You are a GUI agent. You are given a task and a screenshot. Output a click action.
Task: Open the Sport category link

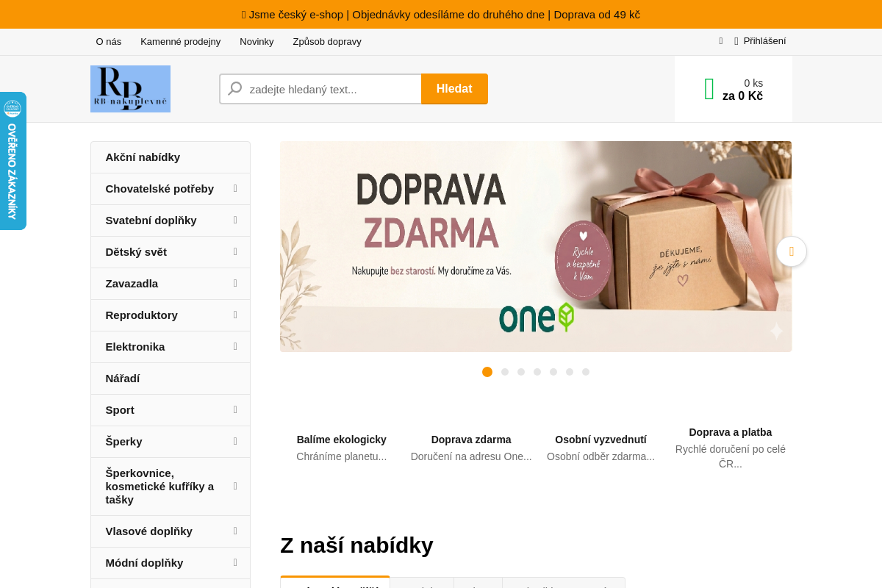pos(120,410)
